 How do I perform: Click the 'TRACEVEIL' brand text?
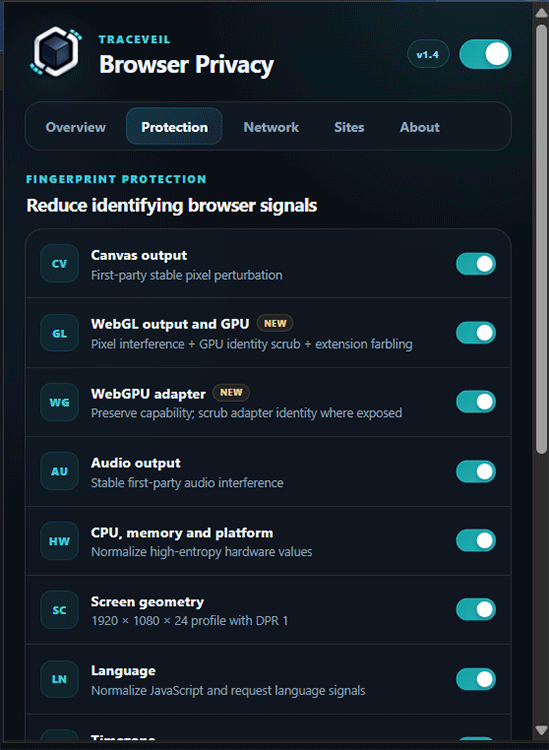click(134, 40)
